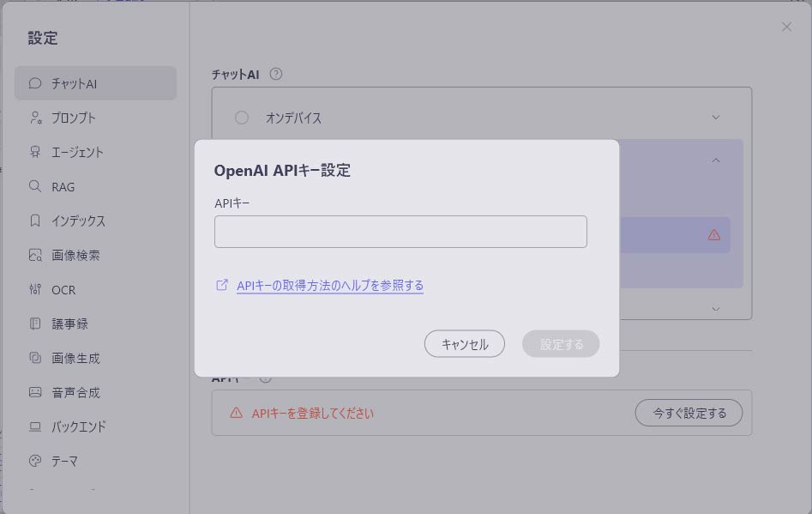Click the オンデバイス option label
Viewport: 812px width, 514px height.
pos(293,118)
